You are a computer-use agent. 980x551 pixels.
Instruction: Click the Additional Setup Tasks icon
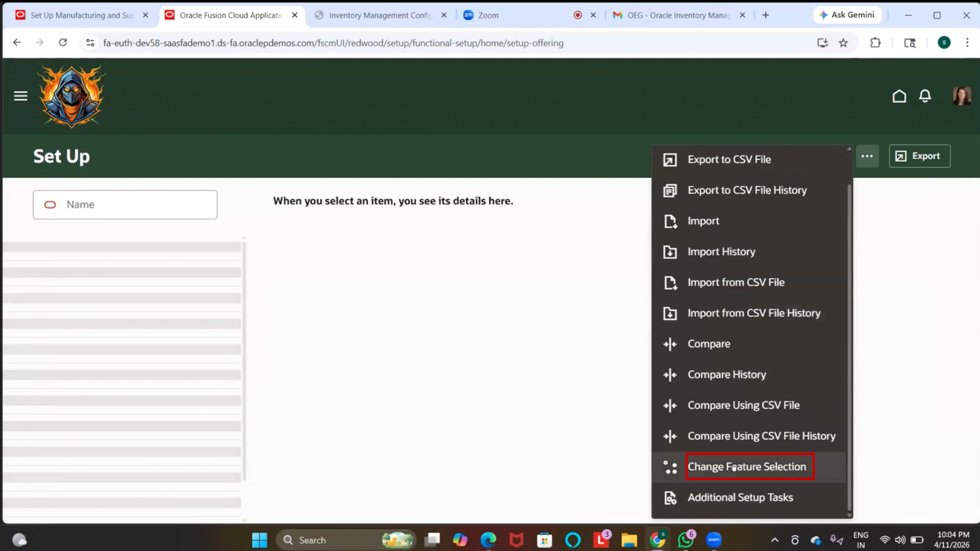point(670,497)
